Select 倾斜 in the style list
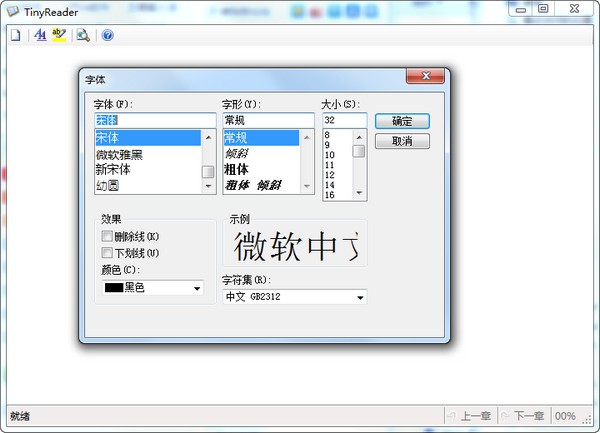 [x=261, y=154]
